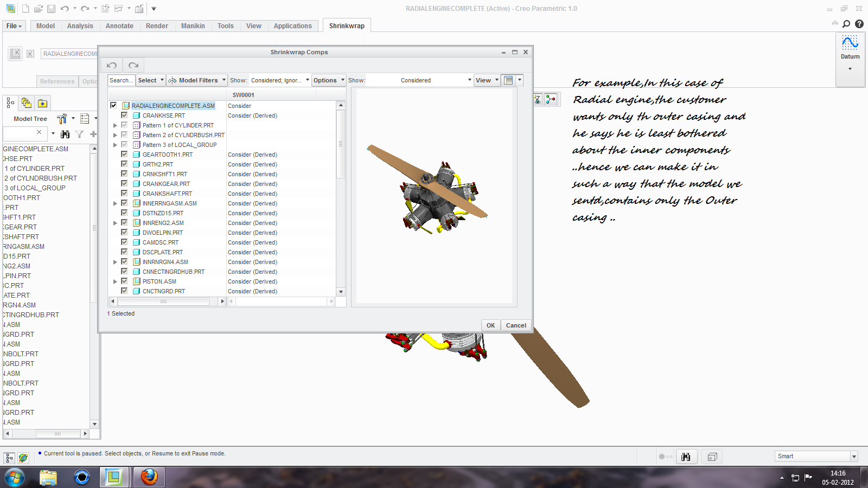Open the Options dropdown in dialog
This screenshot has height=488, width=868.
329,80
